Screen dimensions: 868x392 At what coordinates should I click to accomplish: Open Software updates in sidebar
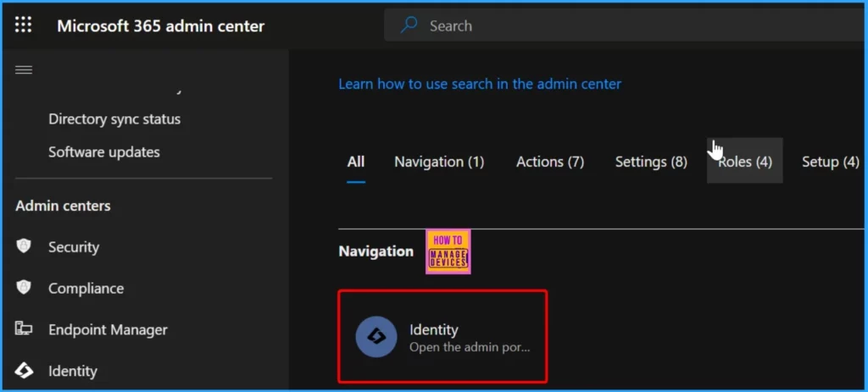click(x=104, y=152)
